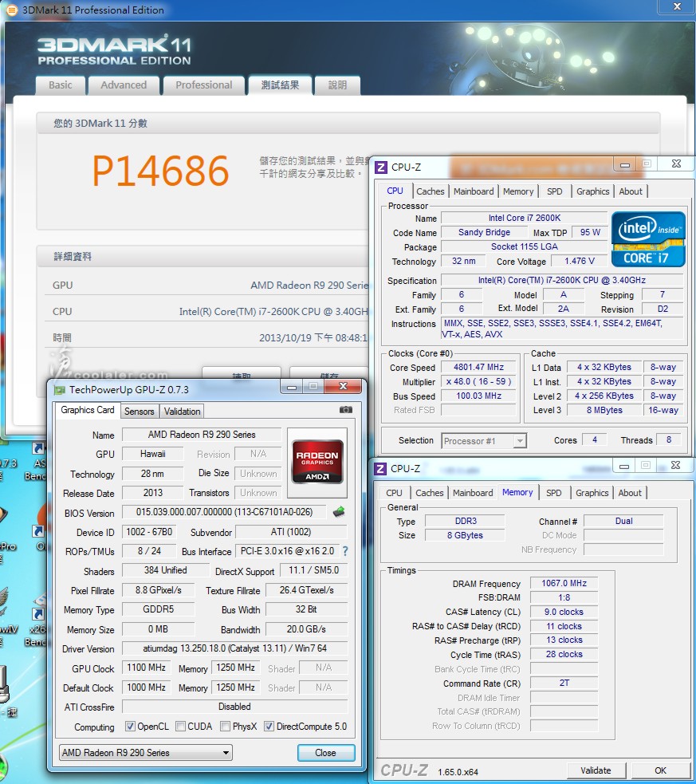Click the BIOS Version field in GPU-Z
This screenshot has height=784, width=696.
click(x=224, y=512)
